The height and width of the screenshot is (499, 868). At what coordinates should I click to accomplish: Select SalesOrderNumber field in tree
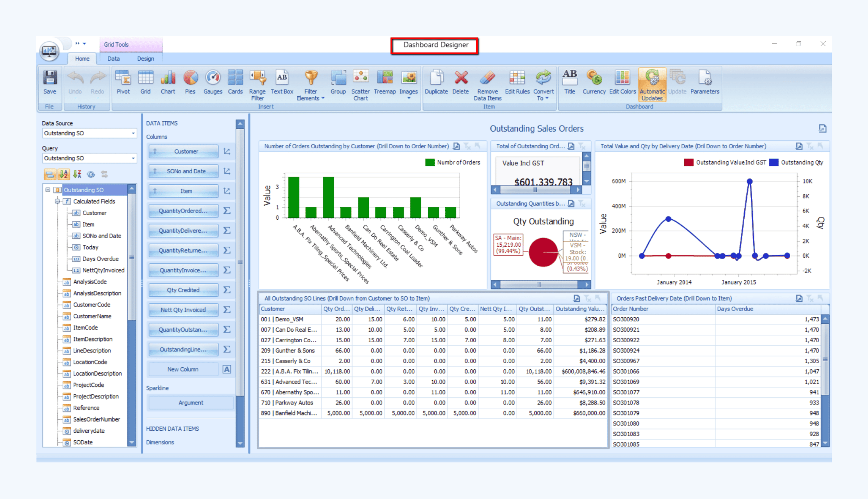pos(96,419)
